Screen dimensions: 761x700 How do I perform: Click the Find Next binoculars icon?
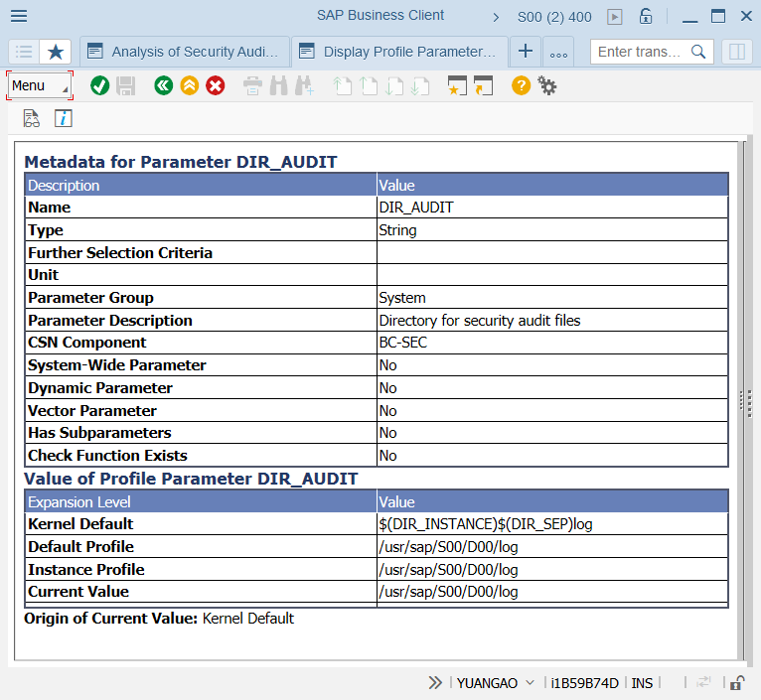pos(305,85)
